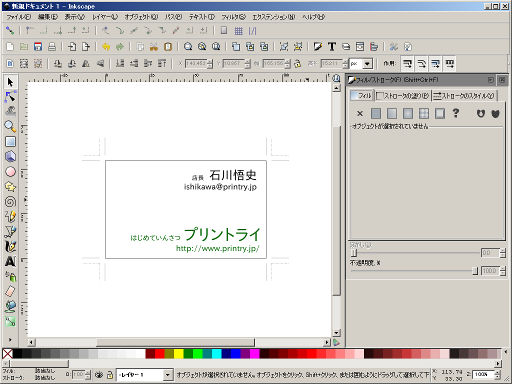This screenshot has width=512, height=384.
Task: Click http://www.printry.jp/ text on canvas
Action: click(x=218, y=248)
